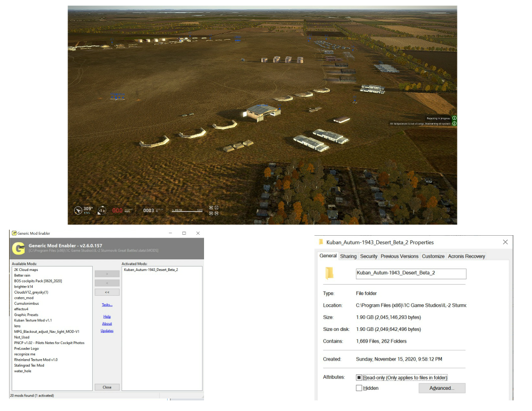Click the folder name input field

(411, 273)
